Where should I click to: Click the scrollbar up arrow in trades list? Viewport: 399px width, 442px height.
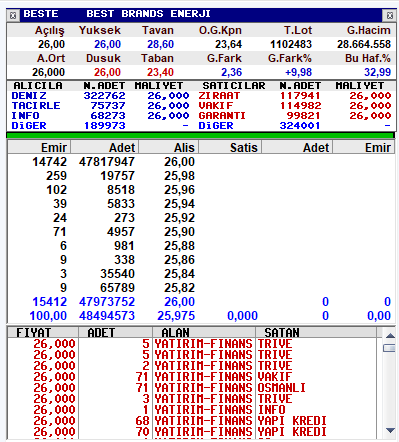click(x=390, y=336)
